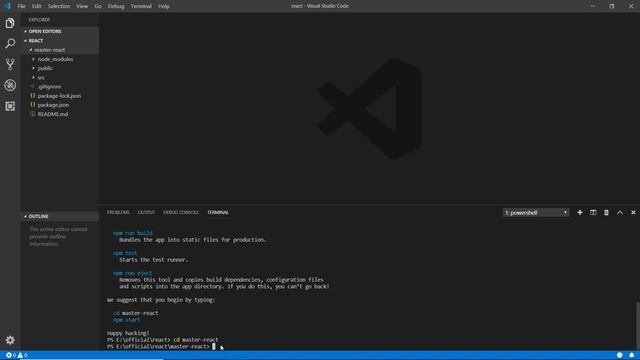Click the terminal scrollbar thumb
The image size is (640, 360).
(x=638, y=325)
